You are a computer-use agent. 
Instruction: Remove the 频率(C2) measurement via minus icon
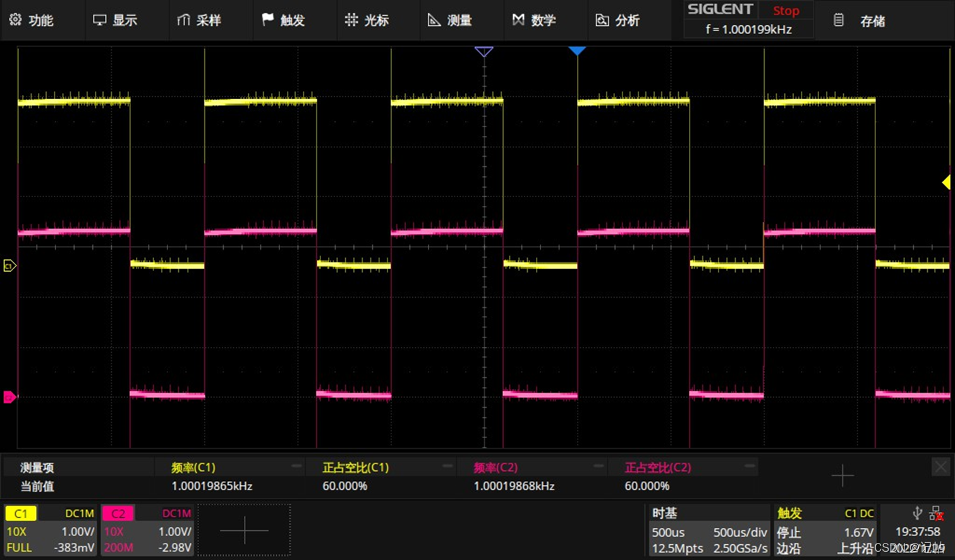599,466
